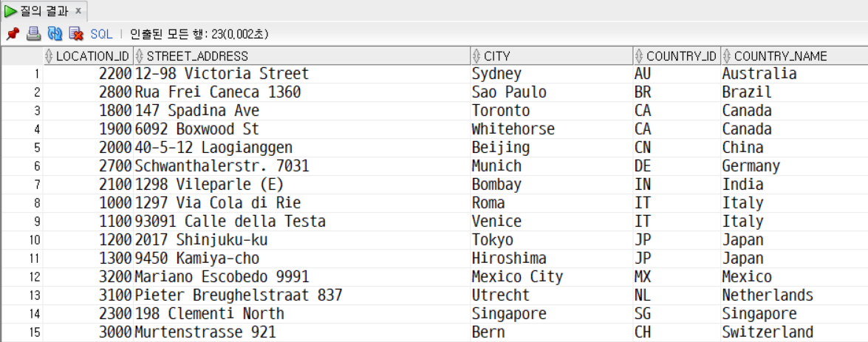
Task: Select row number 15
Action: [21, 332]
